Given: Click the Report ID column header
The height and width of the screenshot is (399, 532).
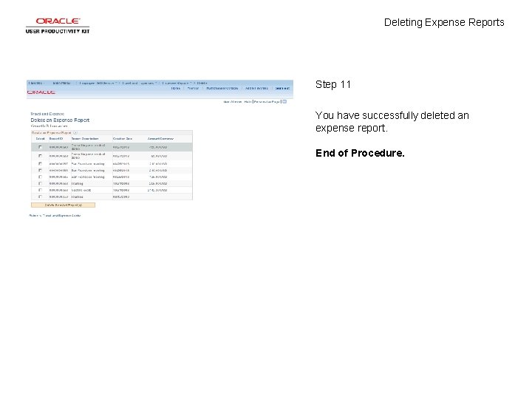Looking at the screenshot, I should [x=56, y=139].
